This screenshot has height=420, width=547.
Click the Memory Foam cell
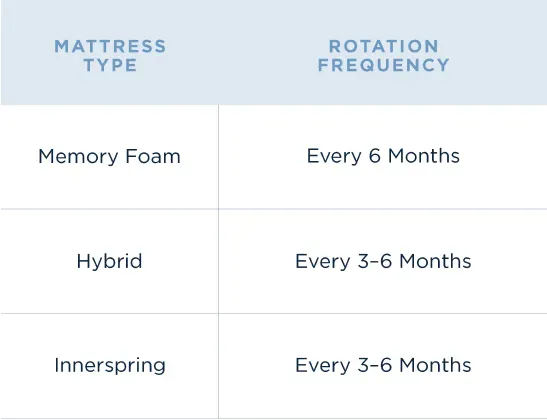(110, 156)
